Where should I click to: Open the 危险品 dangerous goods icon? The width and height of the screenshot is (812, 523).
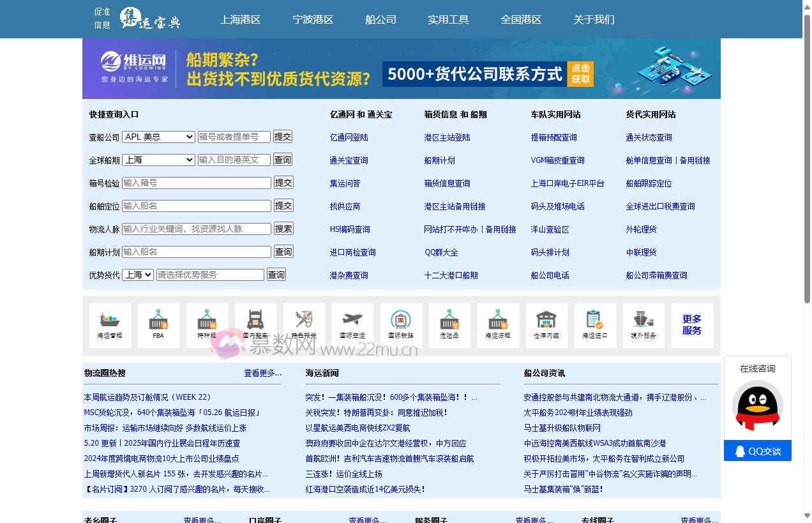click(x=449, y=325)
